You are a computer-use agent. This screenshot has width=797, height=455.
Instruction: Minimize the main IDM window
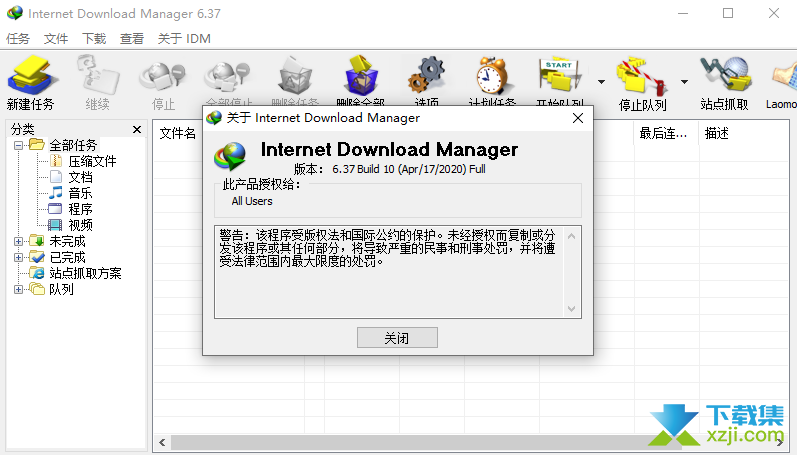(x=683, y=13)
